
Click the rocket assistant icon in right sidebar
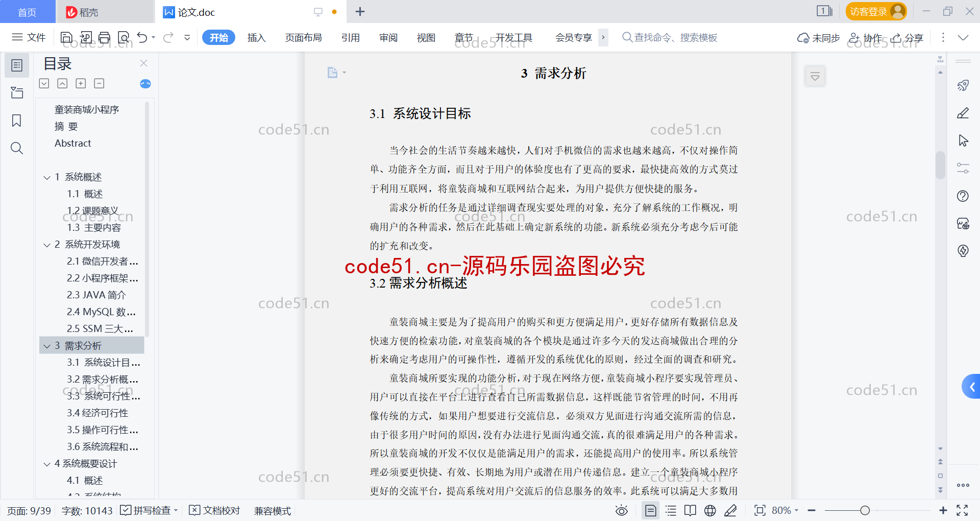point(963,85)
